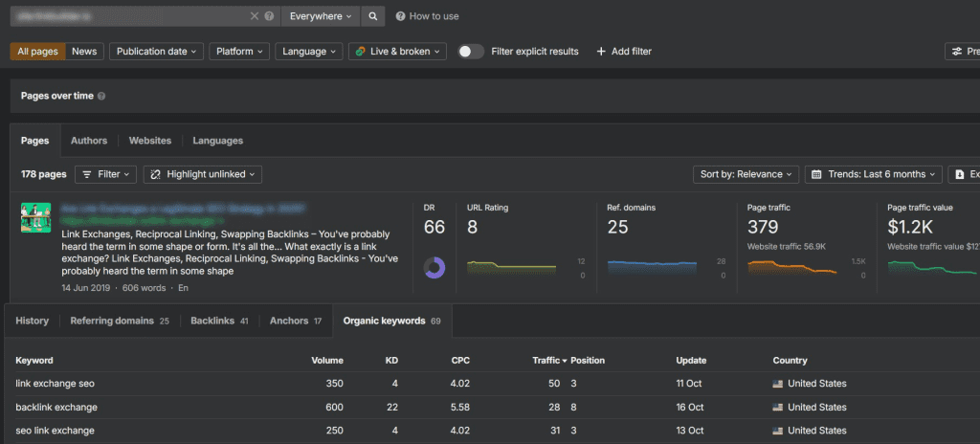
Task: Select the All pages filter option
Action: click(38, 52)
